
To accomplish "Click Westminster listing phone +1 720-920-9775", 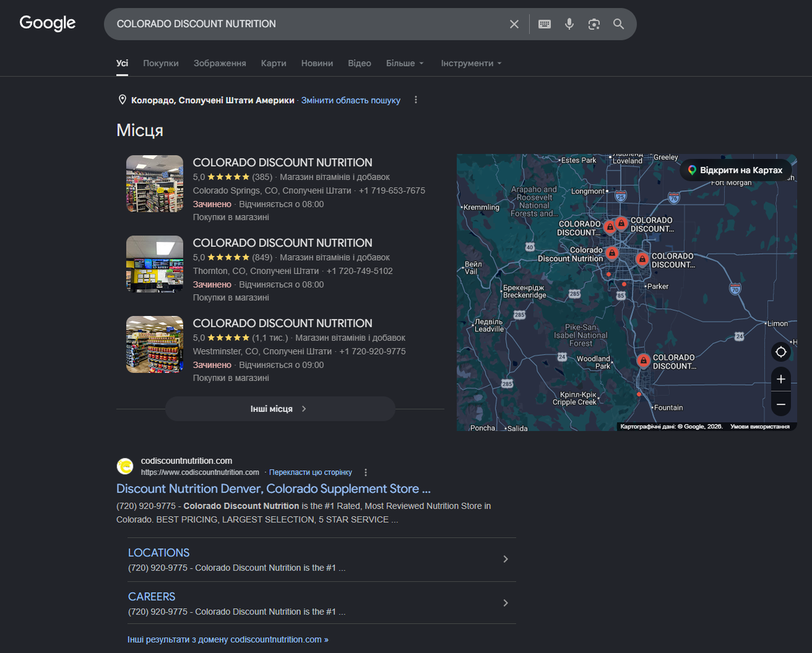I will [x=372, y=351].
